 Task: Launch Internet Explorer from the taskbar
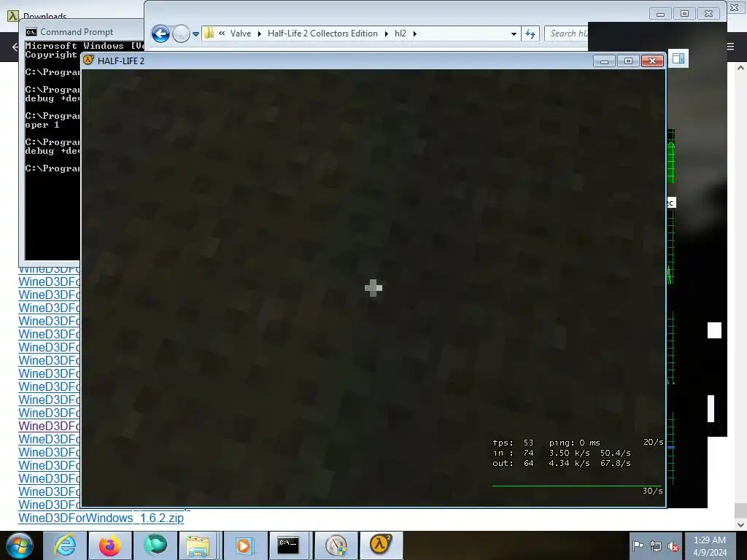tap(65, 545)
